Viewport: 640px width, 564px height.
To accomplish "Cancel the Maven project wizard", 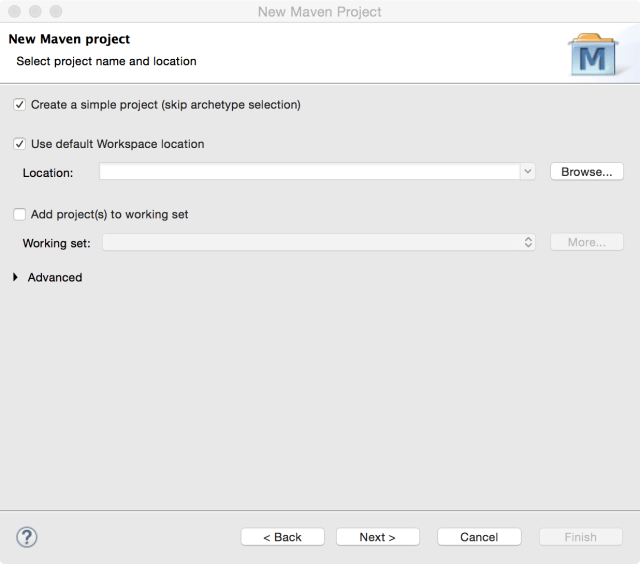I will point(479,537).
